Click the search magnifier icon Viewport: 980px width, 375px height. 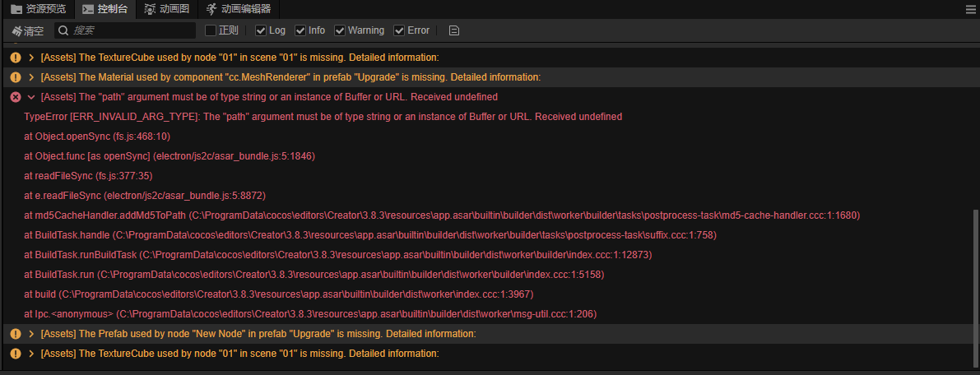[x=63, y=30]
